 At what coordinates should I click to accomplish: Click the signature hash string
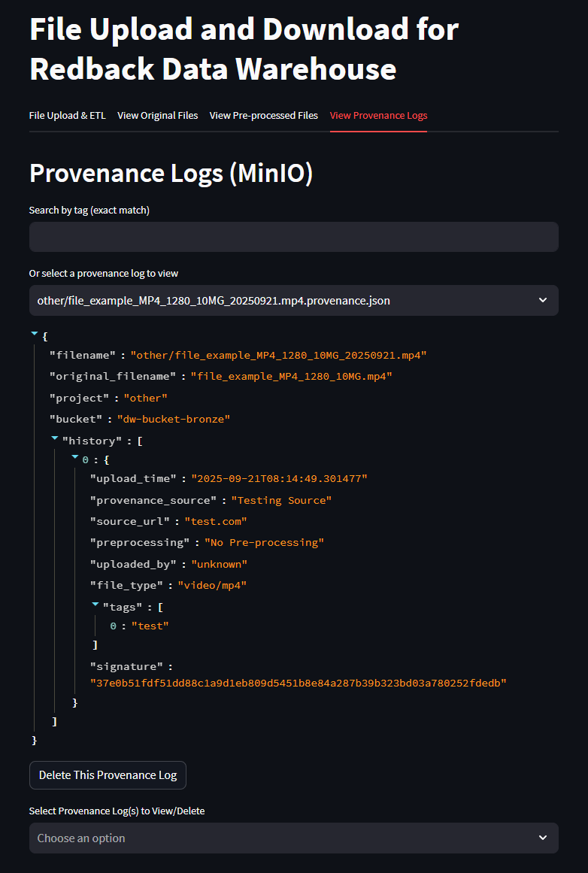coord(299,683)
